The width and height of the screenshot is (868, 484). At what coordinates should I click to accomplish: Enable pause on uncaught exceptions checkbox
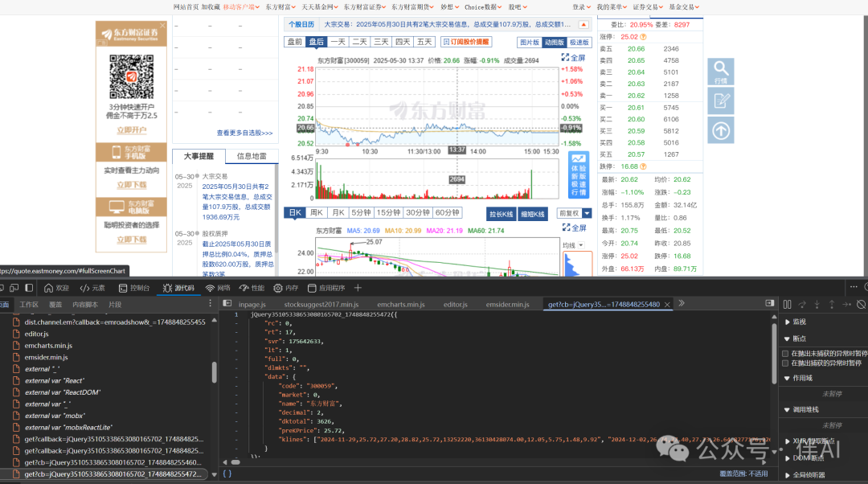[785, 353]
